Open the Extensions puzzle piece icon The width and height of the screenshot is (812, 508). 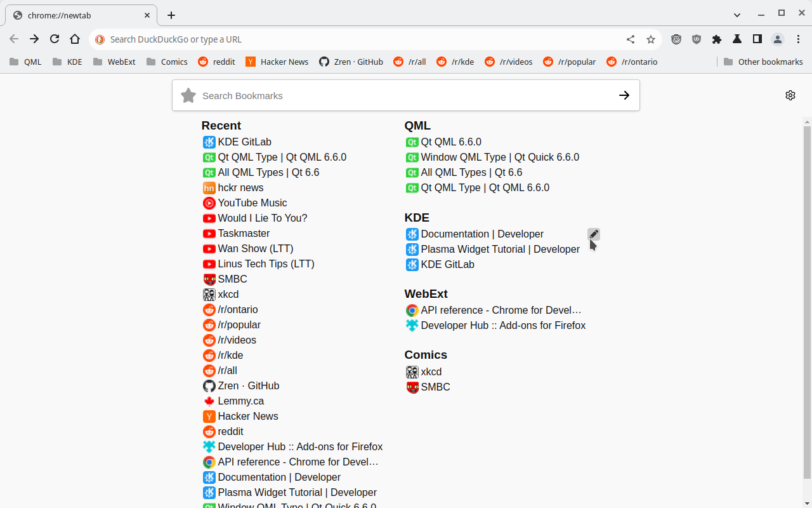(x=717, y=39)
